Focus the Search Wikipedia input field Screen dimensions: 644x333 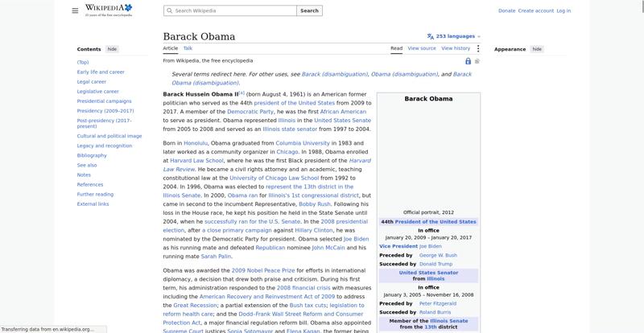230,10
